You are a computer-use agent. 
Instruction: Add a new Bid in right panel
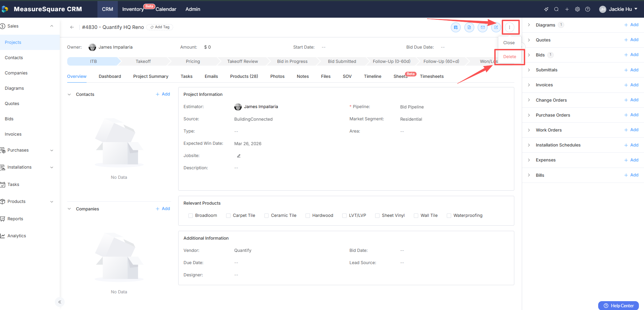pos(631,55)
